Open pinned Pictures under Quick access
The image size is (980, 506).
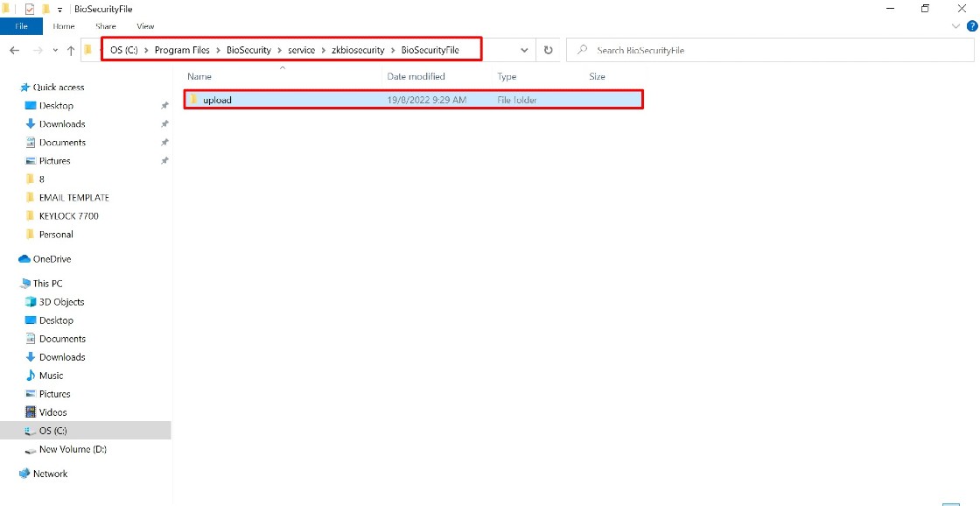click(x=54, y=161)
